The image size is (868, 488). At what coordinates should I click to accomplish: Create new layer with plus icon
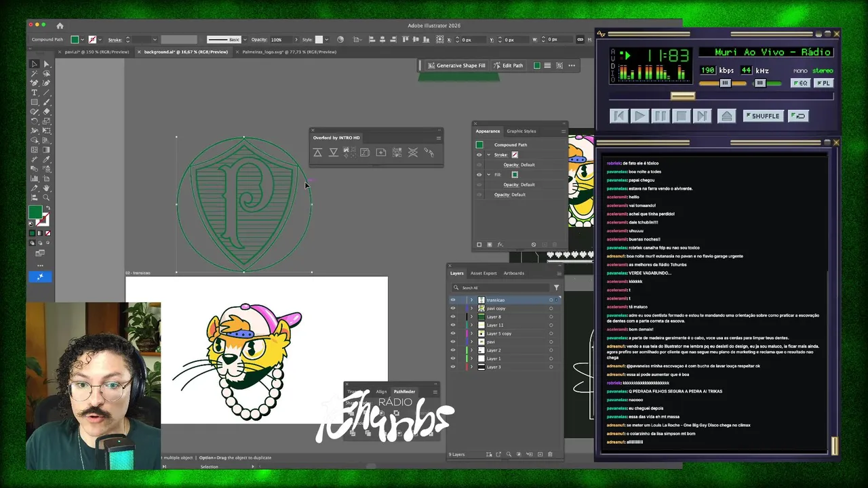[540, 454]
